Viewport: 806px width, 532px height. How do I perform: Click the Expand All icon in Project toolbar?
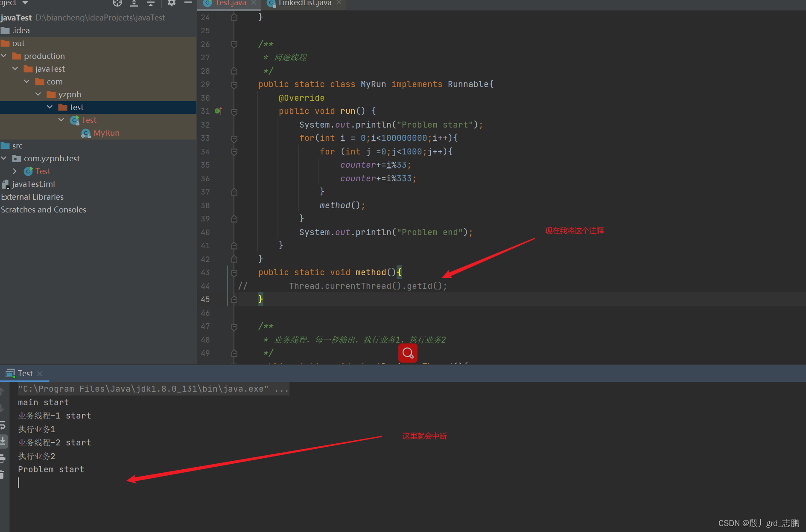134,3
